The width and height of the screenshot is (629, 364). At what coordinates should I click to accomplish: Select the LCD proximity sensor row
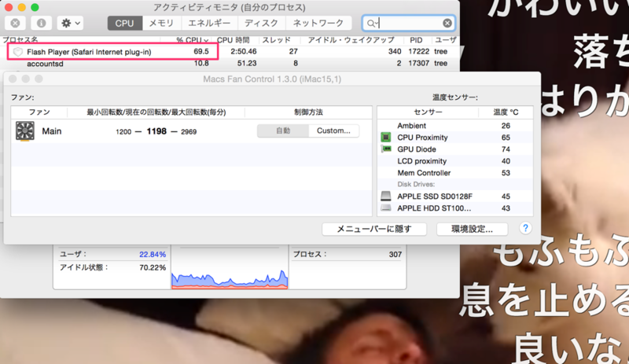455,161
